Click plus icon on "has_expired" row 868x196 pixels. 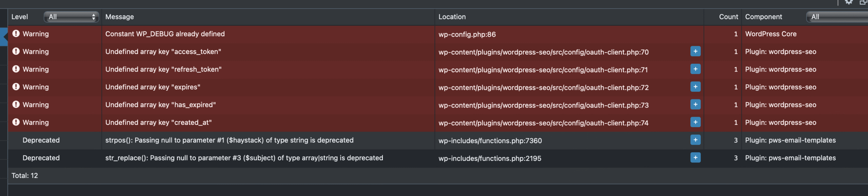695,104
